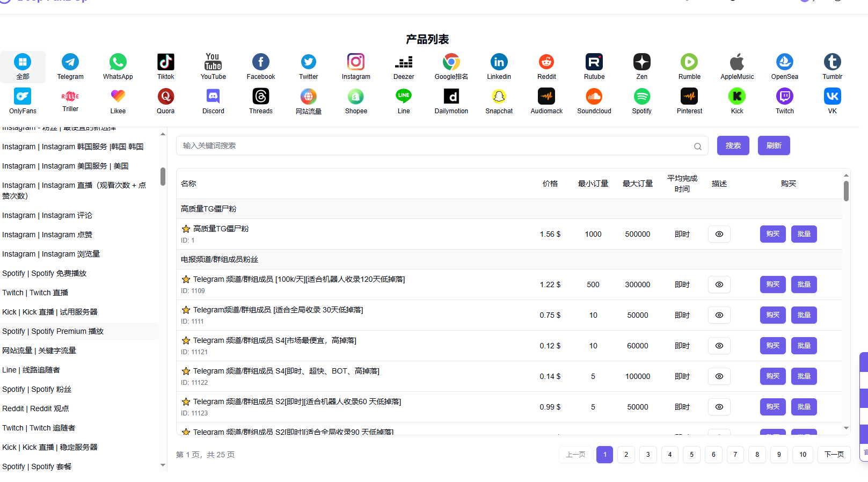Image resolution: width=868 pixels, height=482 pixels.
Task: Click the search magnifier icon in keyword field
Action: 697,146
